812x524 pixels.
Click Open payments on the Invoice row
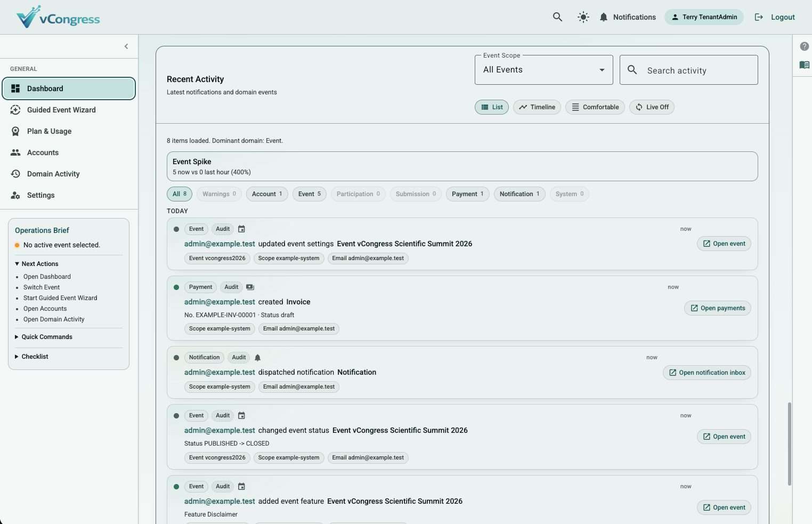coord(718,308)
